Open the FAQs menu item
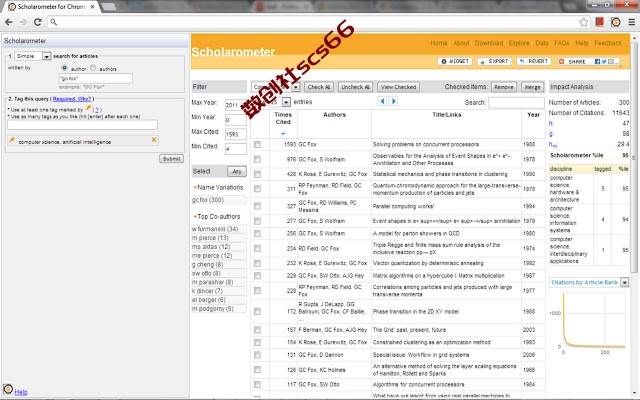The height and width of the screenshot is (400, 640). (x=562, y=43)
